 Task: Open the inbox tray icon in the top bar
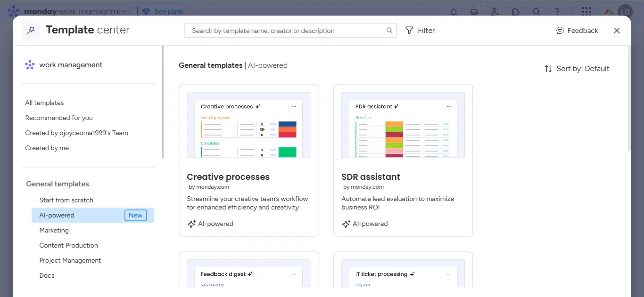pyautogui.click(x=474, y=12)
